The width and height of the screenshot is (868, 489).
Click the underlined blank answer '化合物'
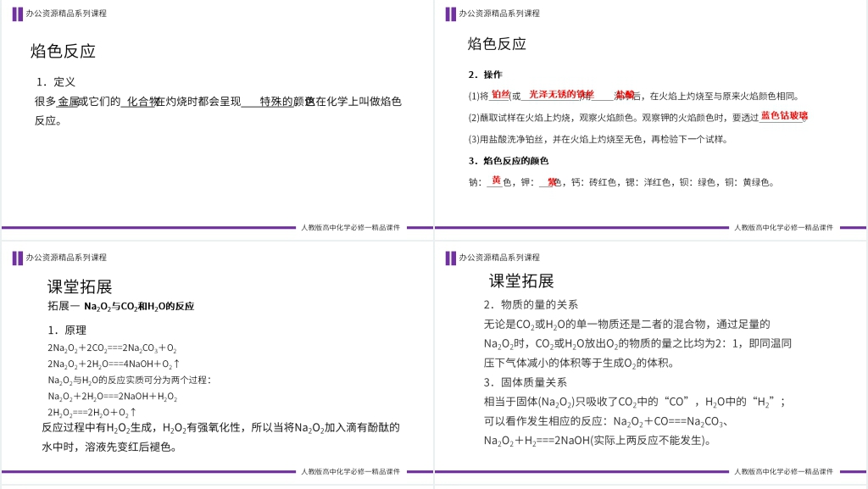[x=142, y=101]
